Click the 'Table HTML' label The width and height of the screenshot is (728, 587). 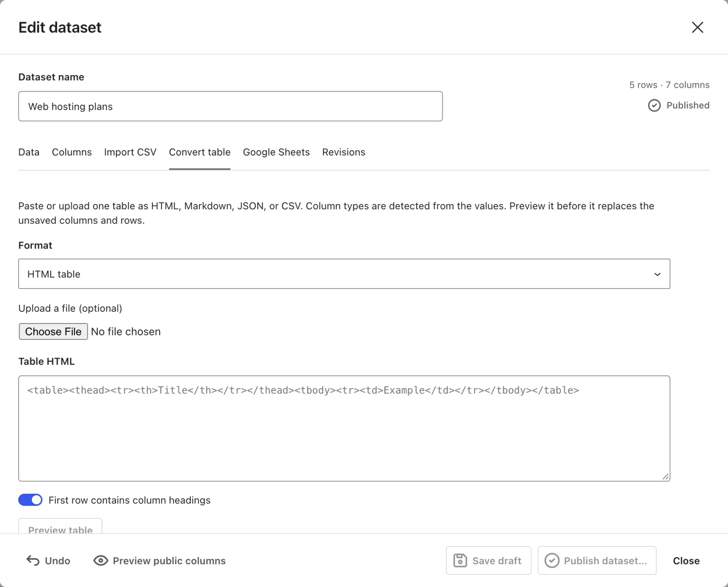pyautogui.click(x=46, y=361)
